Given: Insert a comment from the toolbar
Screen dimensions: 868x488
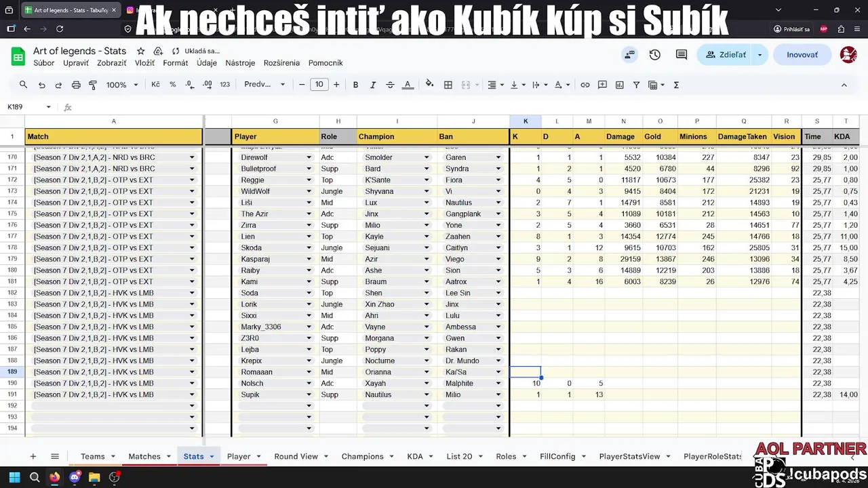Looking at the screenshot, I should (x=601, y=85).
